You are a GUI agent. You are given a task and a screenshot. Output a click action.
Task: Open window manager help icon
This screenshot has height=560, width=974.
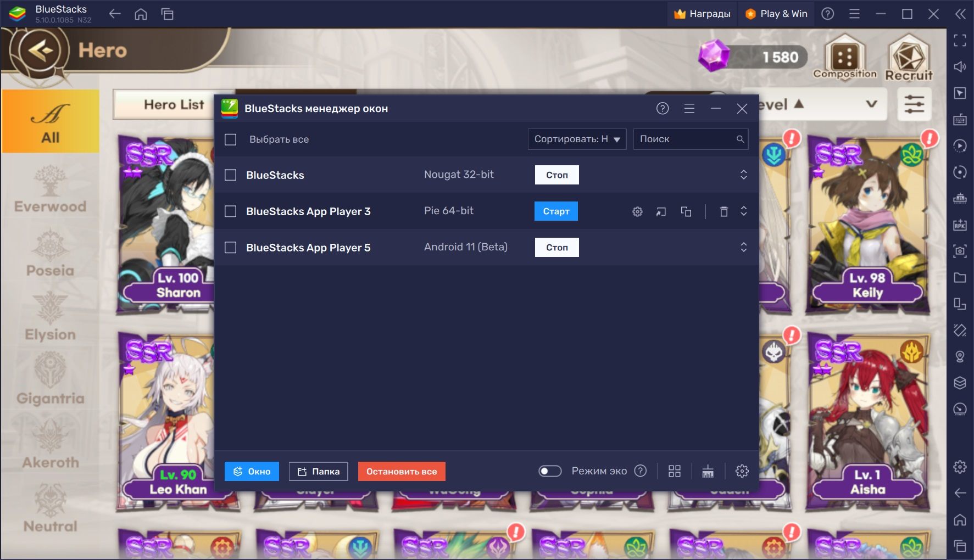click(x=663, y=109)
